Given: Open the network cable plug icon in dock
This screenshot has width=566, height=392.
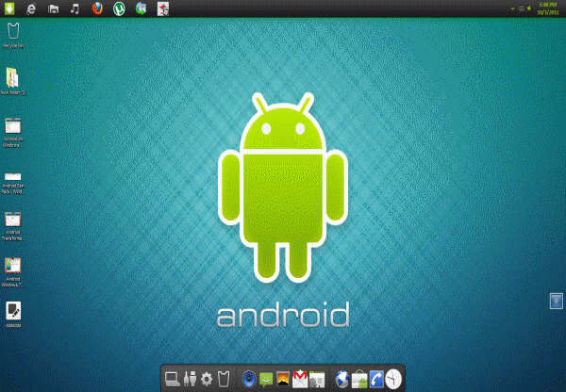Looking at the screenshot, I should point(190,379).
